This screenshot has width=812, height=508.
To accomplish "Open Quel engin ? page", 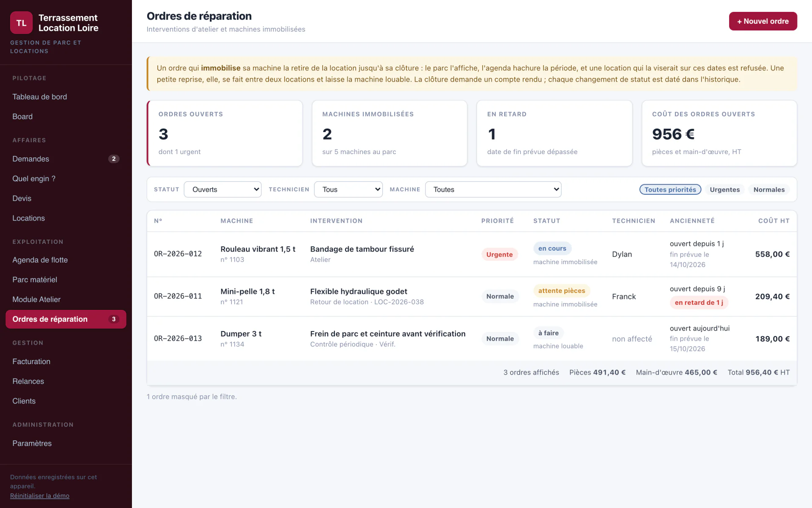I will click(66, 179).
